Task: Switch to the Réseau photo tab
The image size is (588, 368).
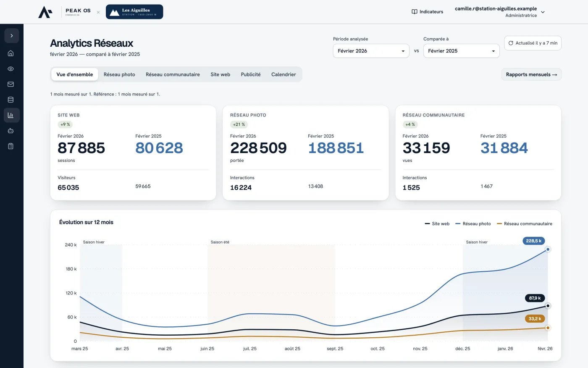Action: pos(119,74)
